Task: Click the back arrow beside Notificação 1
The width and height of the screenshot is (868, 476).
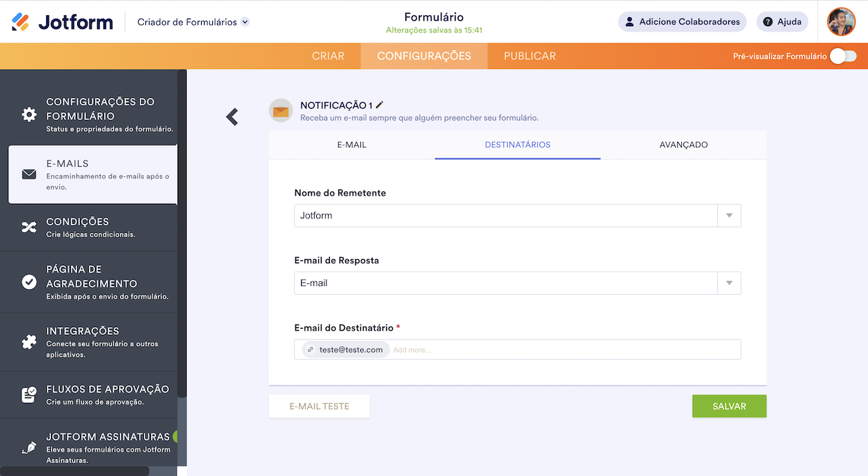Action: click(x=232, y=117)
